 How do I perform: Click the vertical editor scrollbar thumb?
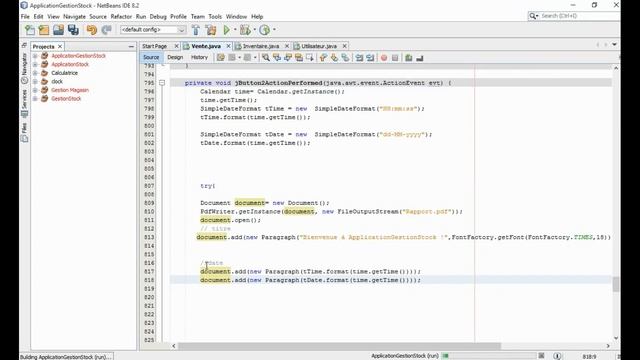[x=616, y=284]
